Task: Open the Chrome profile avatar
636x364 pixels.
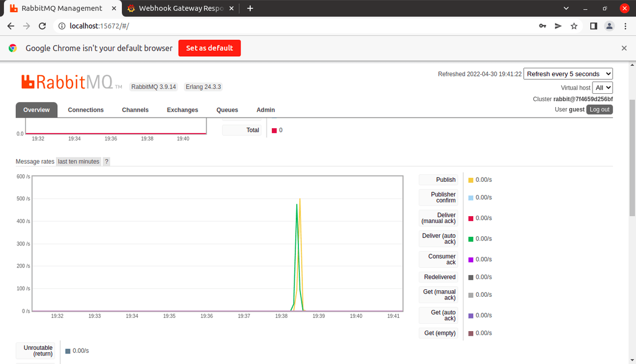Action: coord(609,25)
